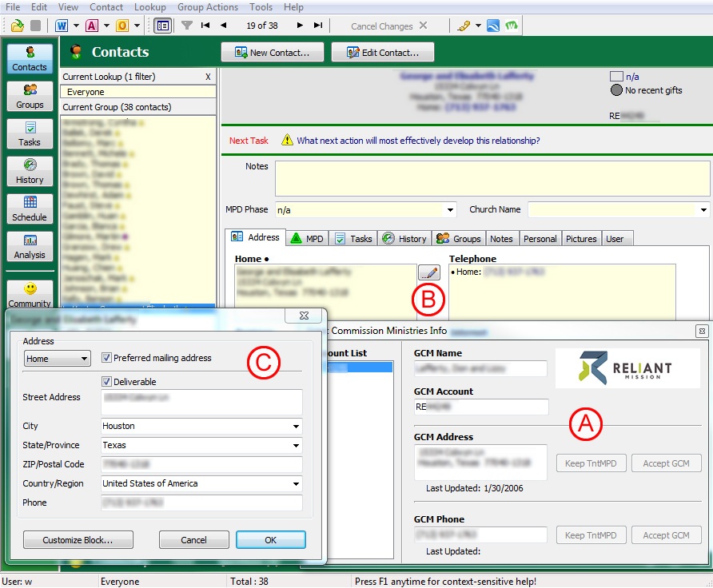Open the Schedule view in sidebar
Image resolution: width=713 pixels, height=588 pixels.
pos(30,209)
